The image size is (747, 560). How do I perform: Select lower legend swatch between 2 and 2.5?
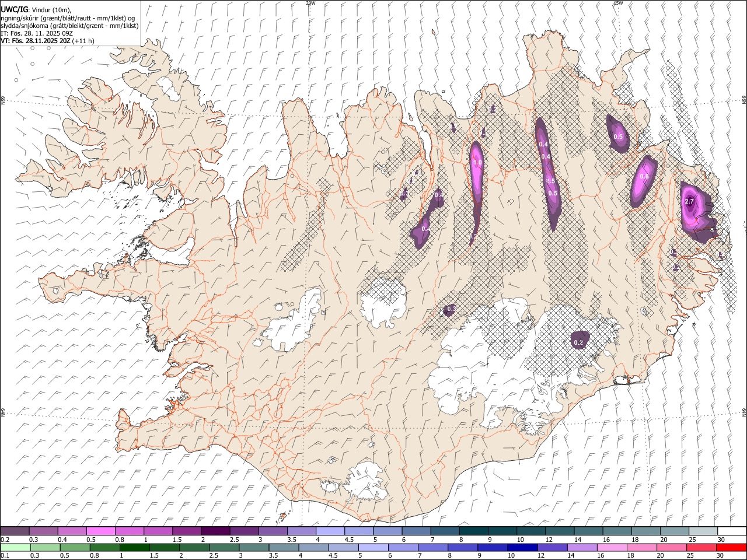194,548
